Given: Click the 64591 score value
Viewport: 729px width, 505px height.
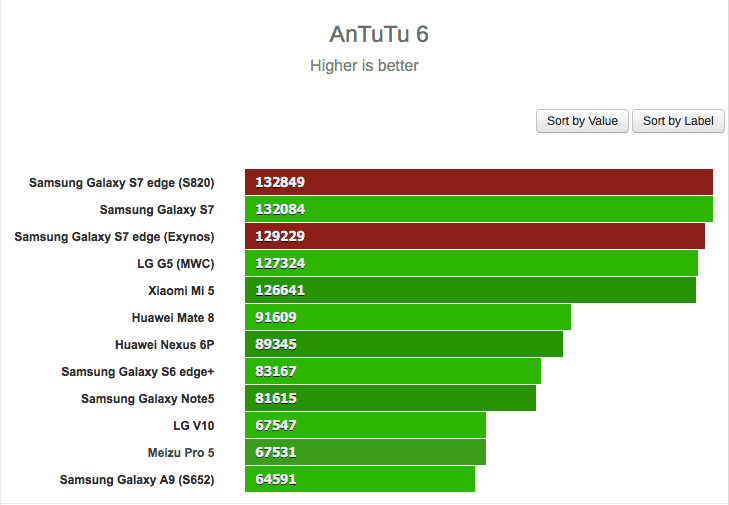Looking at the screenshot, I should click(276, 479).
